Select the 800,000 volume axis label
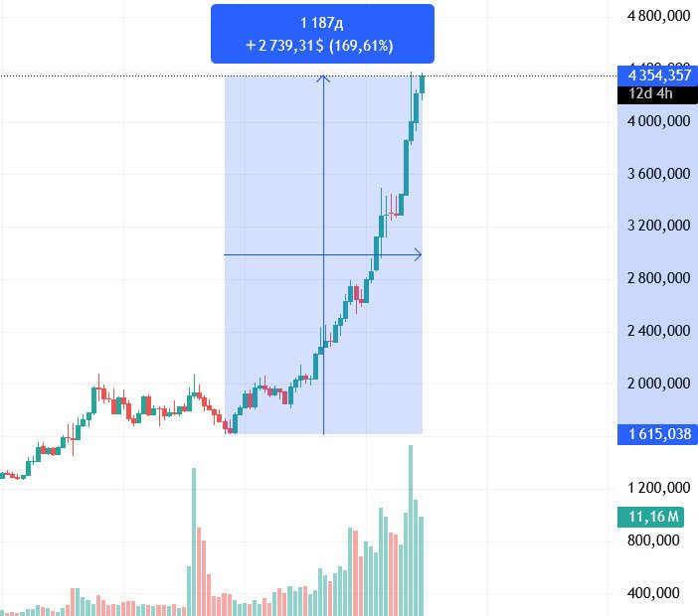 coord(666,540)
